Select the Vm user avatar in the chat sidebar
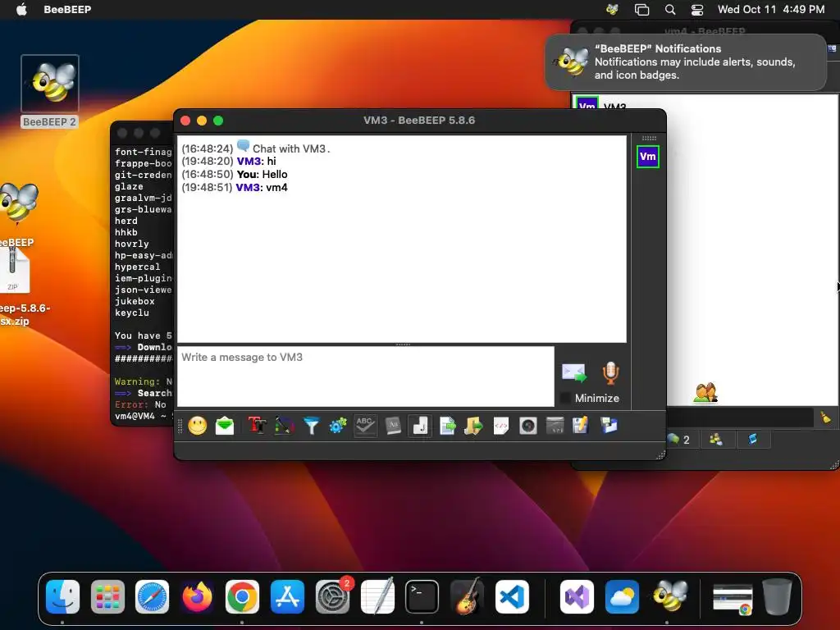Viewport: 840px width, 630px height. click(x=648, y=157)
